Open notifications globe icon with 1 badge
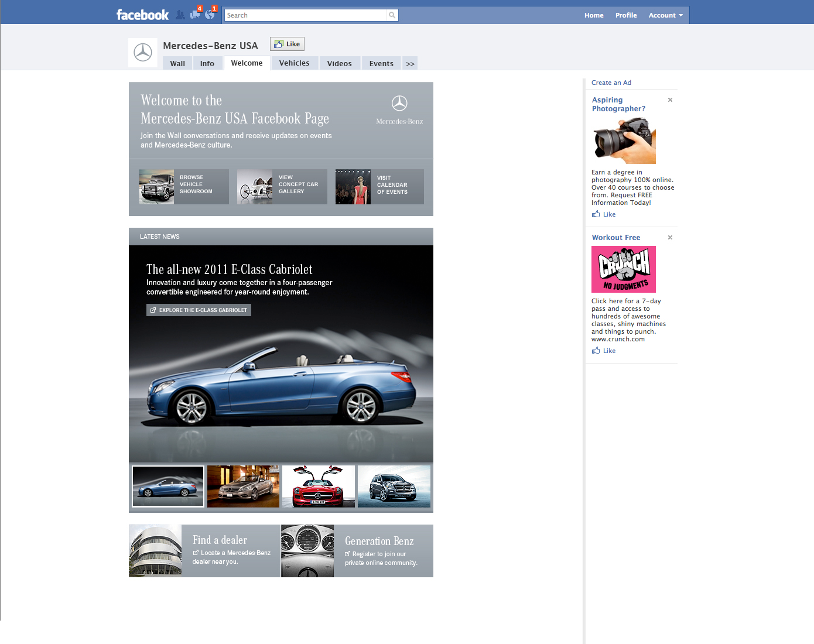Screen dimensions: 814x644 (x=209, y=14)
